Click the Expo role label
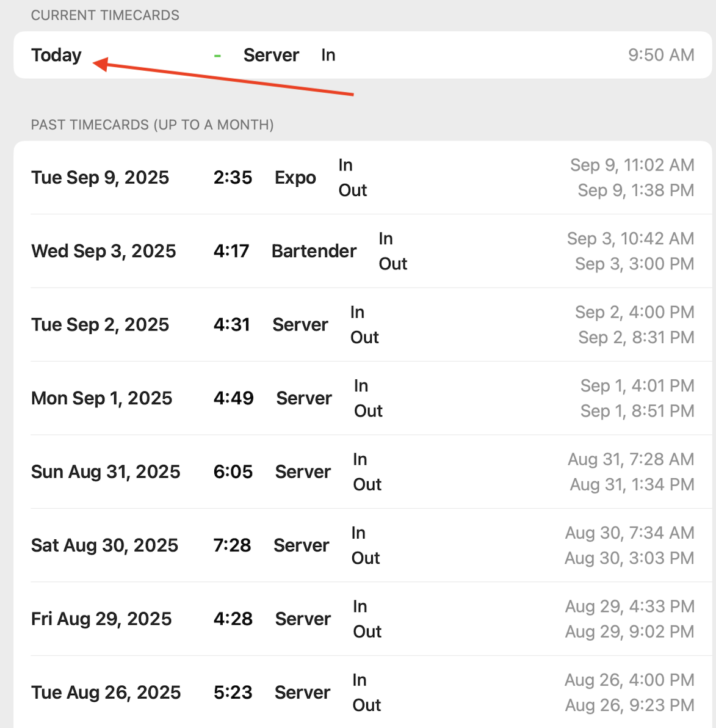The width and height of the screenshot is (716, 728). point(295,178)
